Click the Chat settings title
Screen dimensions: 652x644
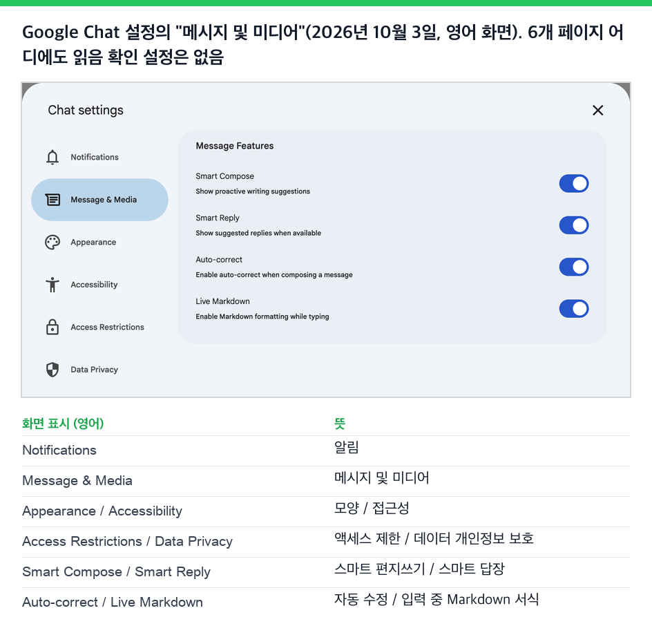86,111
